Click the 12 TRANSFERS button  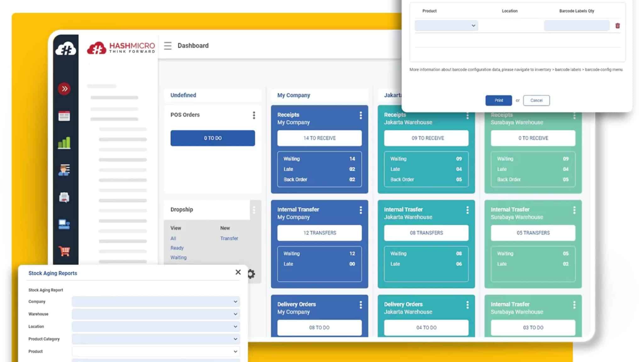(319, 233)
